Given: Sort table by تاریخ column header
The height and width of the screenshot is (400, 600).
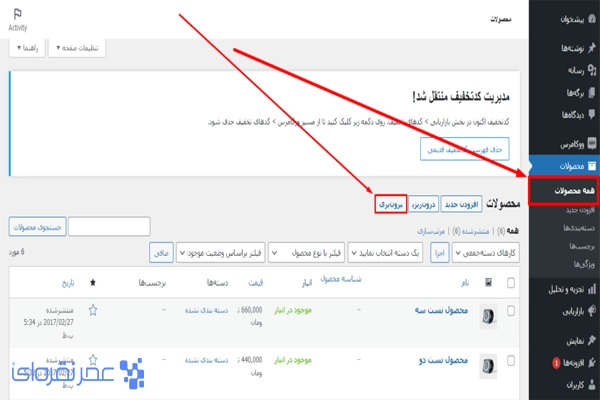Looking at the screenshot, I should 68,283.
